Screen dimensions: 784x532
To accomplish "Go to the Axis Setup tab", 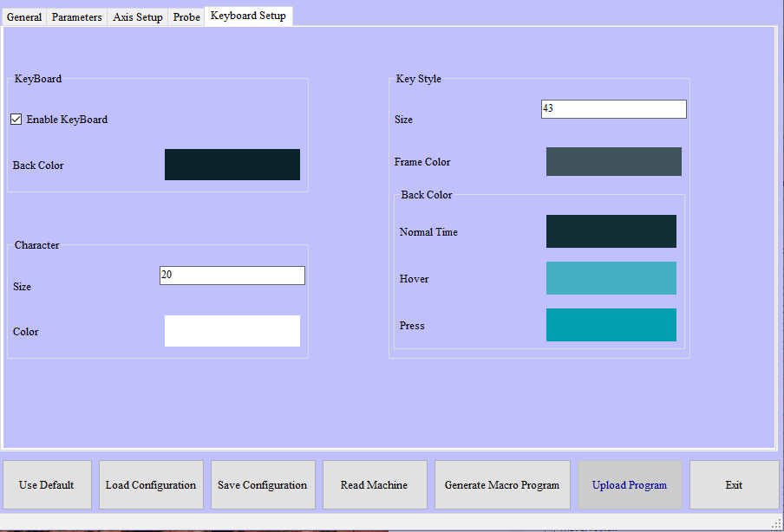I will (x=138, y=17).
